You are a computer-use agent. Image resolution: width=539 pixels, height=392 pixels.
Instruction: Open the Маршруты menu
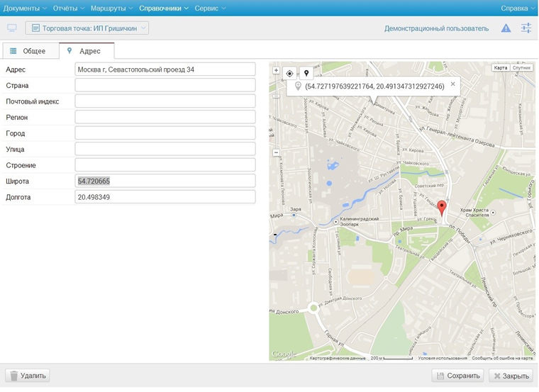111,9
